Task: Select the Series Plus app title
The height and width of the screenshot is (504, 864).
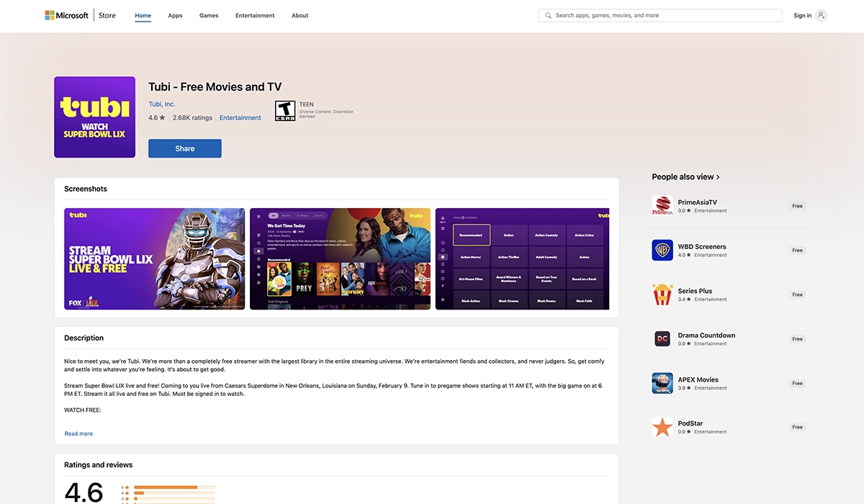Action: click(695, 291)
